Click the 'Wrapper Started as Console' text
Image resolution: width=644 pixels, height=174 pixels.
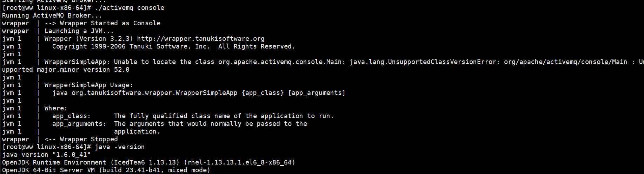tap(110, 23)
